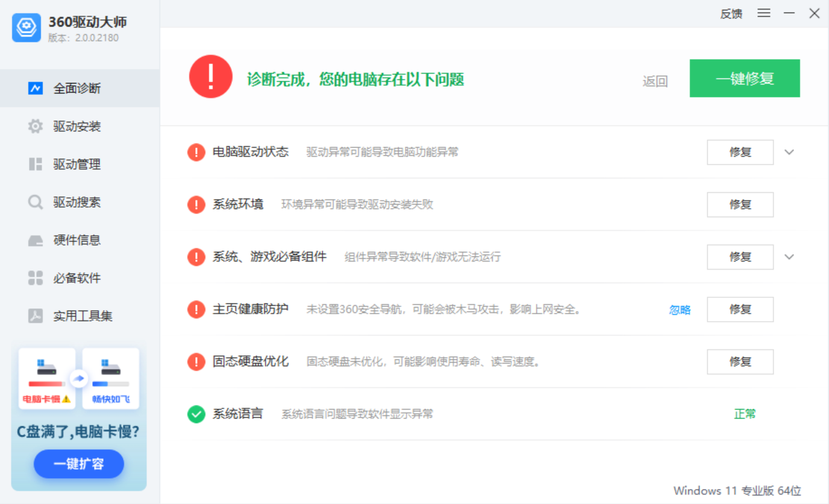Click the 360驱动大师 logo icon
This screenshot has width=829, height=504.
click(x=27, y=28)
